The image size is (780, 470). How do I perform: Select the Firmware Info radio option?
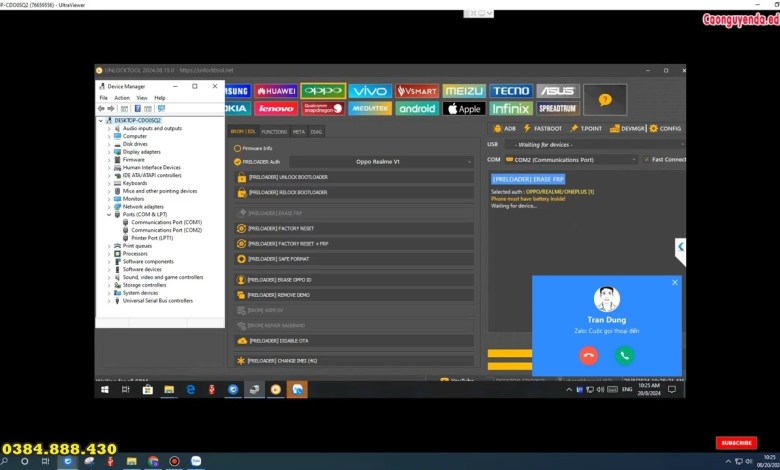237,147
